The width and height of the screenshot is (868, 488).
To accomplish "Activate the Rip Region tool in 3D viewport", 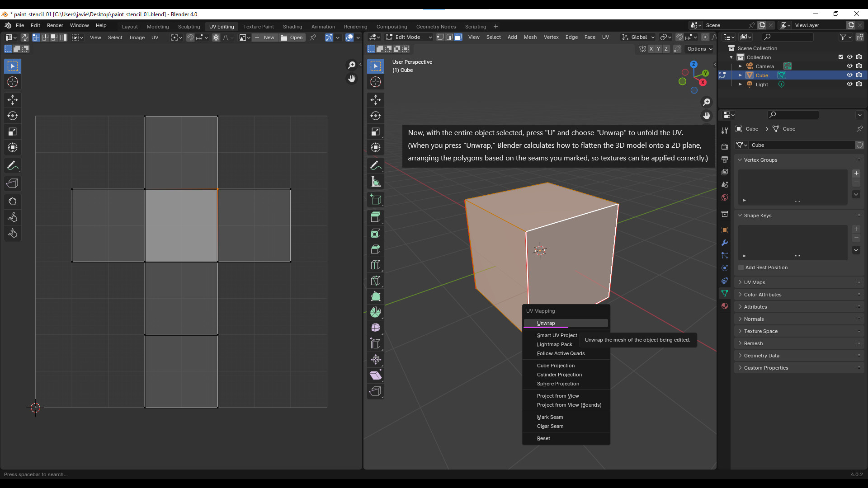I will coord(376,391).
